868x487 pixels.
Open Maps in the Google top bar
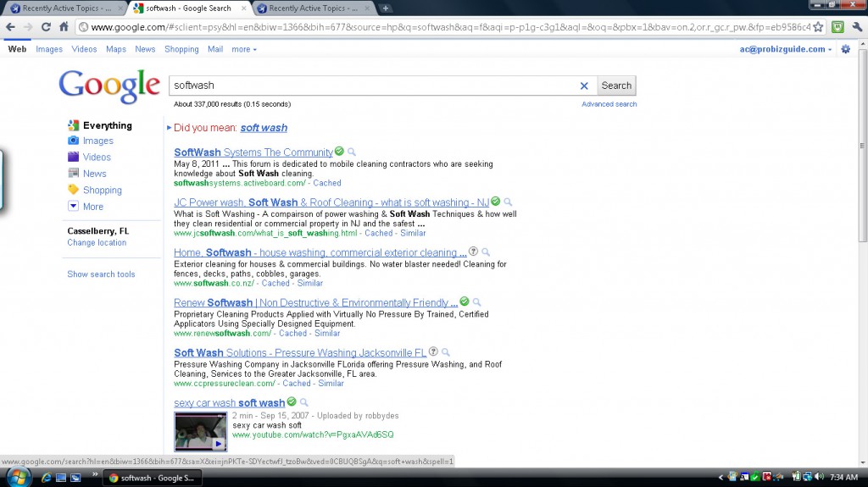[115, 49]
